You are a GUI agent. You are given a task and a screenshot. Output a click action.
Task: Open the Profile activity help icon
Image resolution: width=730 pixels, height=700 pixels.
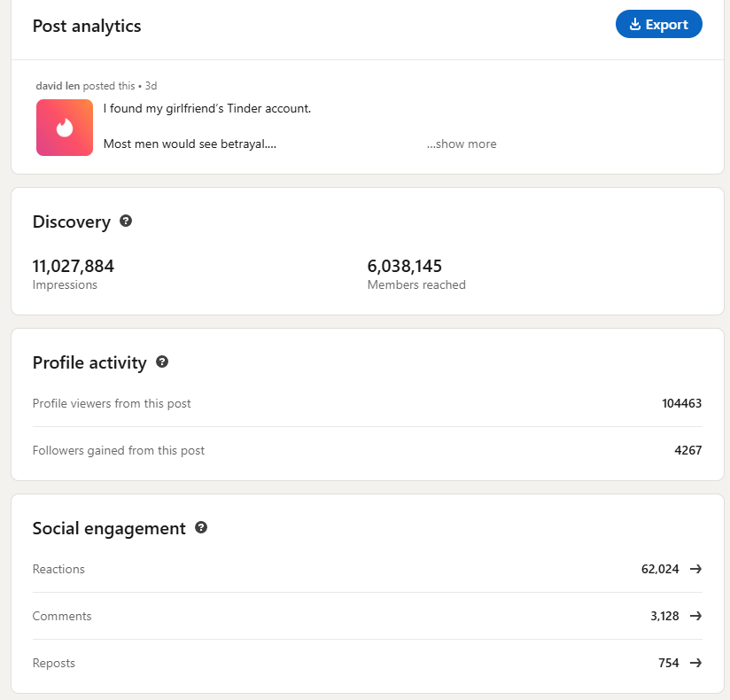pos(162,362)
